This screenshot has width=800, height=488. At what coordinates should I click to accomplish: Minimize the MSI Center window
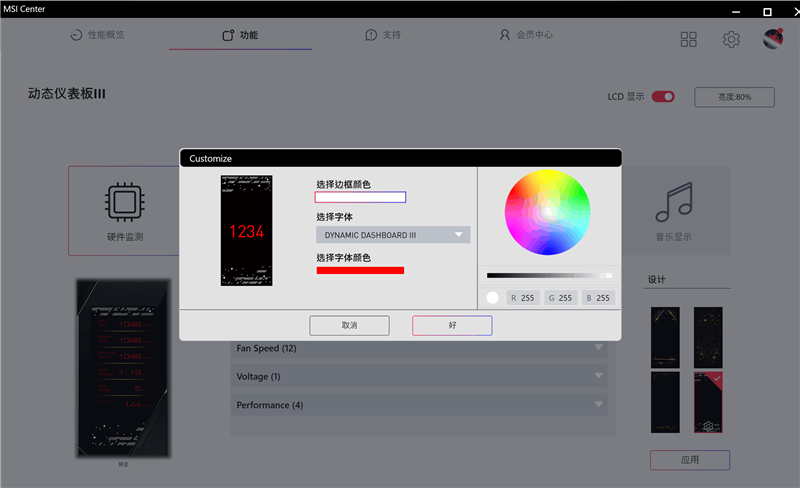[x=736, y=11]
